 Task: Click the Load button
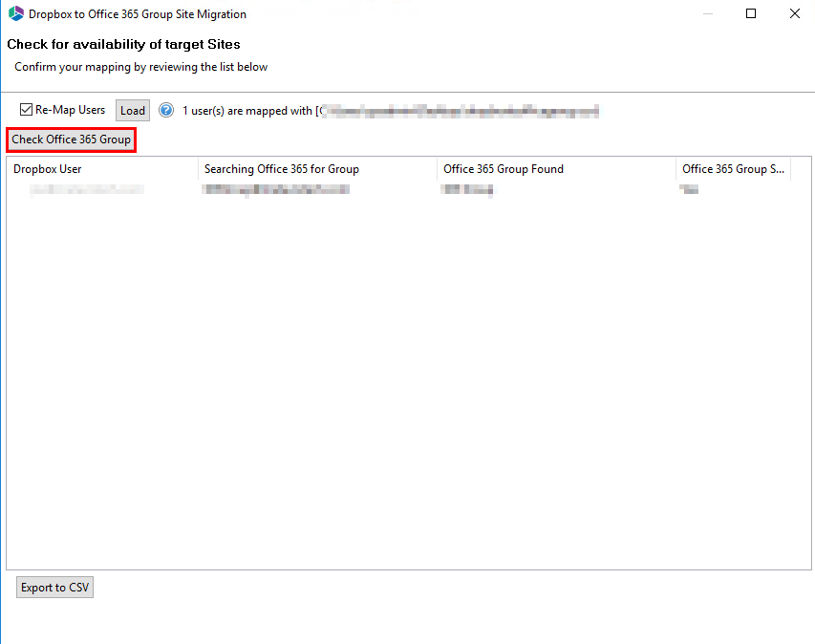pos(132,110)
